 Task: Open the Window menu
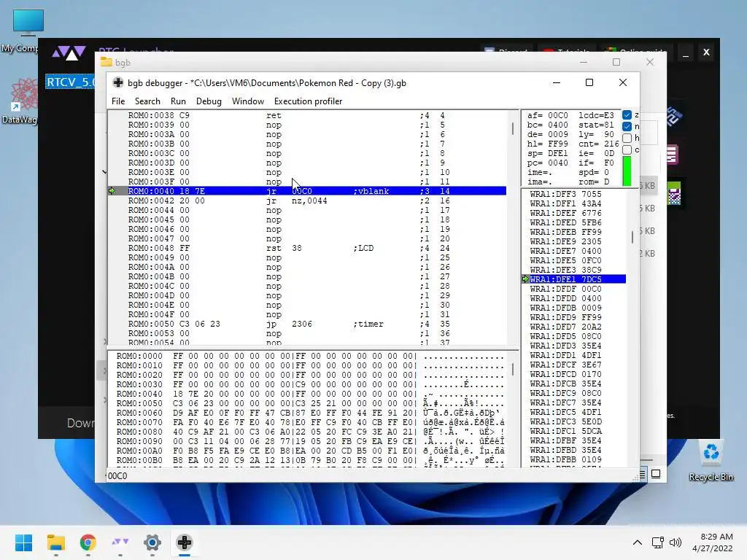248,101
